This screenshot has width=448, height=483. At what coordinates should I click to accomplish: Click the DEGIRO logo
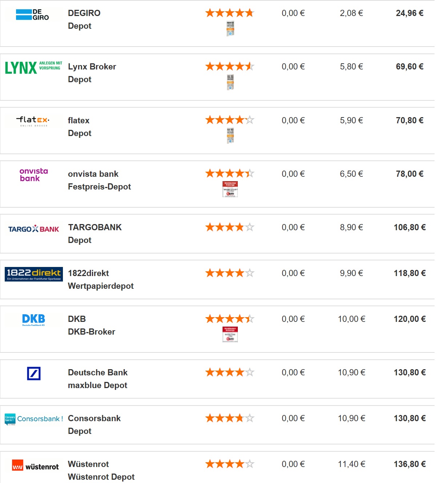[x=33, y=15]
